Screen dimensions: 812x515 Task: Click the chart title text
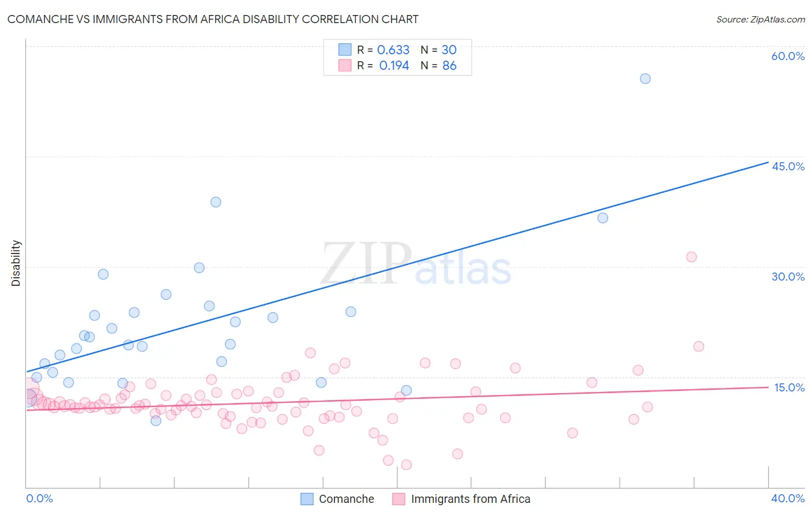[x=213, y=19]
